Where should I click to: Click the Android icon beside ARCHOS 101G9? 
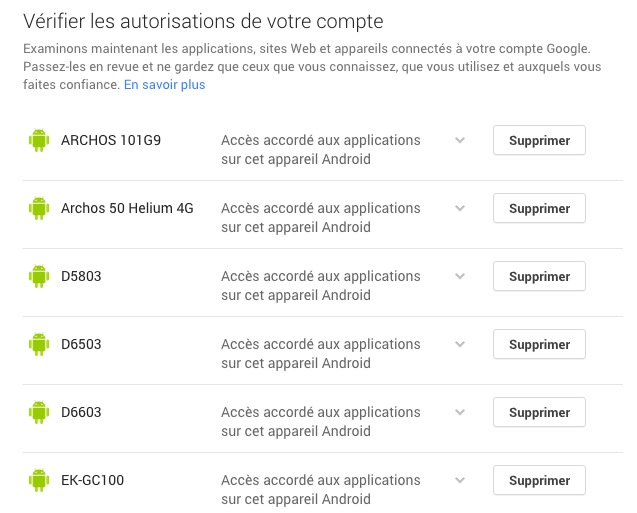pyautogui.click(x=39, y=141)
